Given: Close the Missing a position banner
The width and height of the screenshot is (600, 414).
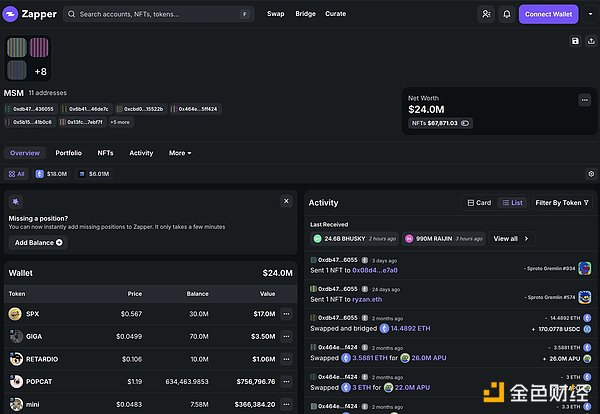Looking at the screenshot, I should pyautogui.click(x=286, y=201).
